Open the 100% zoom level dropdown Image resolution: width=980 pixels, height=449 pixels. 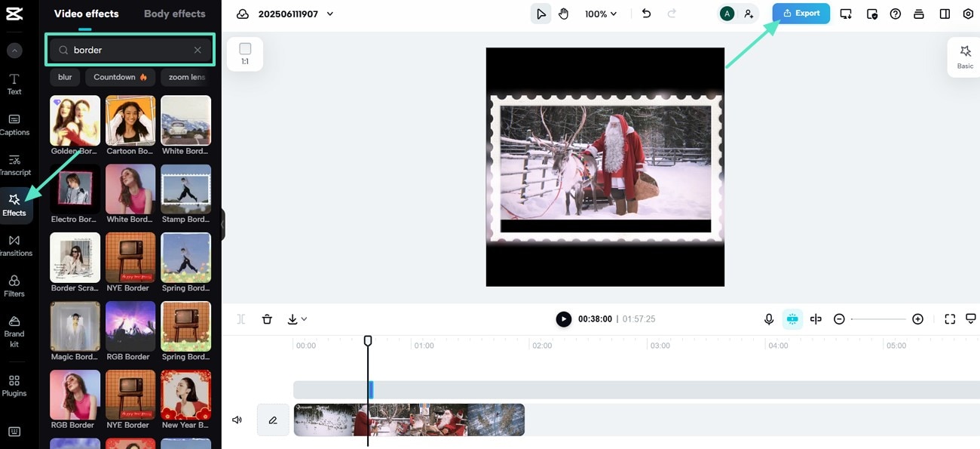601,14
